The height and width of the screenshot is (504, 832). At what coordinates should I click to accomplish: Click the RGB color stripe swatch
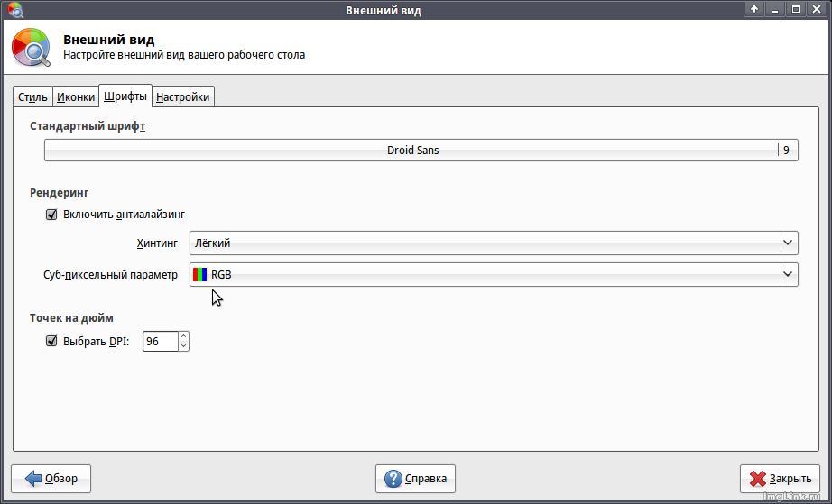(x=200, y=275)
